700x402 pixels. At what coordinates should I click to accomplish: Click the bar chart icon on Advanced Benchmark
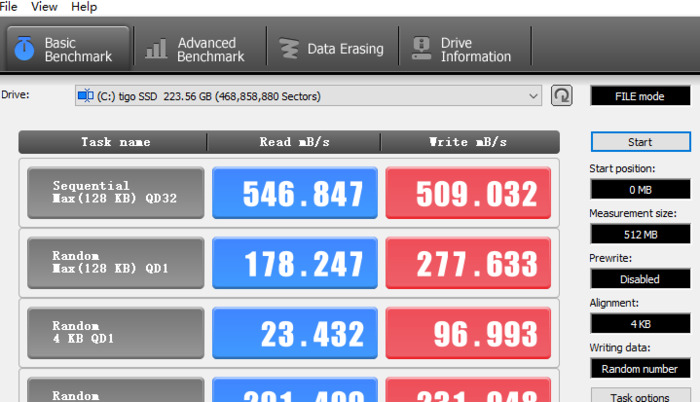pos(156,48)
